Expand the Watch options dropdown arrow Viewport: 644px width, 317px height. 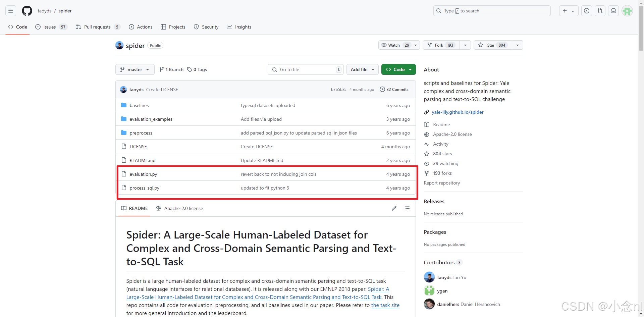[x=416, y=45]
